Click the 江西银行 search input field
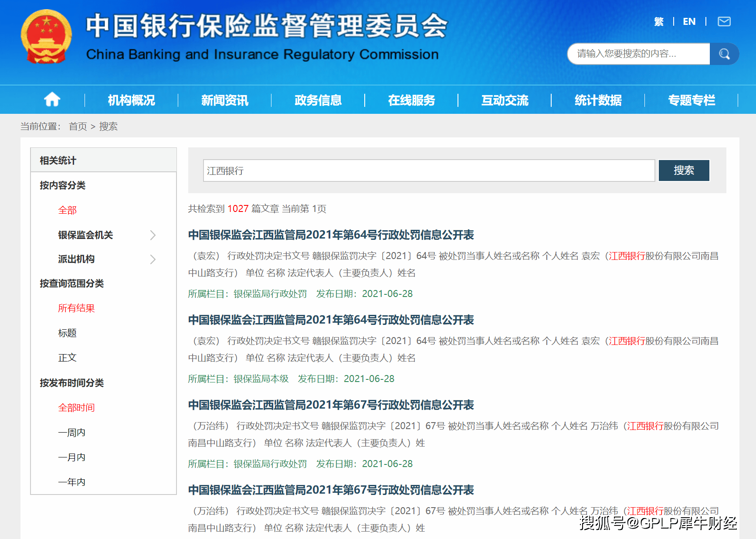Screen dimensions: 756x539 [429, 171]
